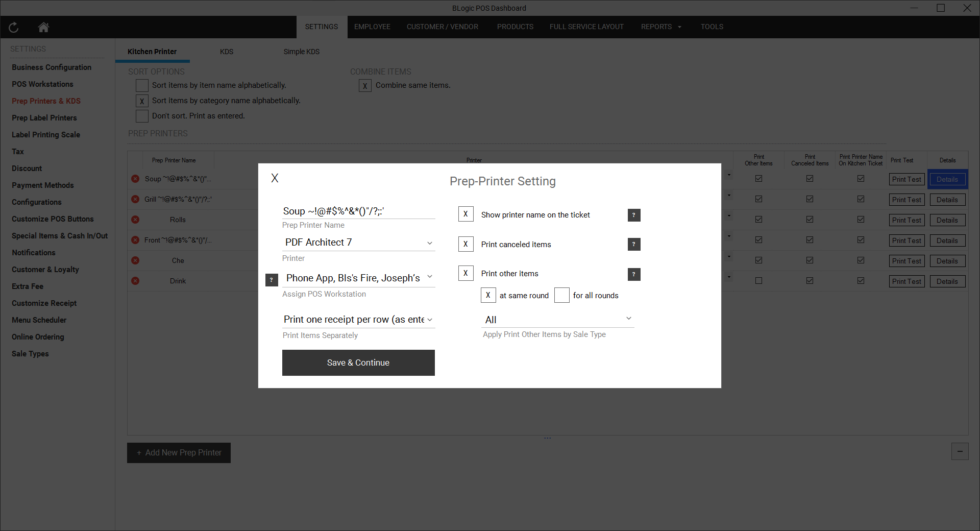Toggle Show printer name on the ticket

click(465, 214)
